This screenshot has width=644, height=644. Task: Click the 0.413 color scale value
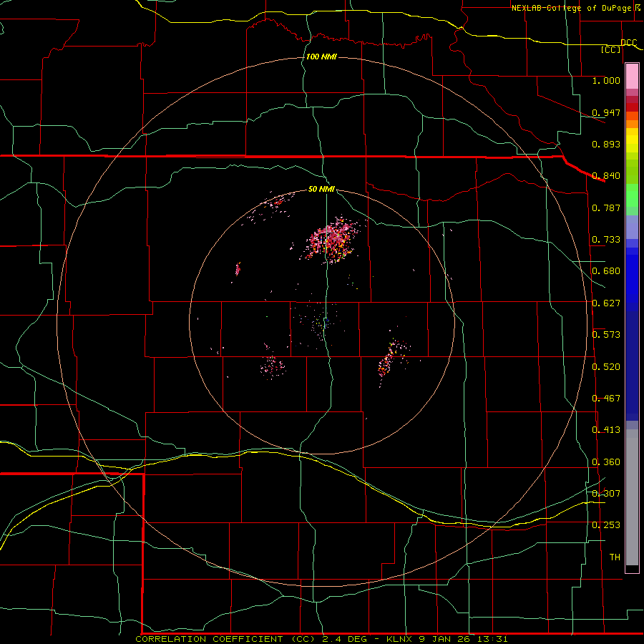pos(606,430)
